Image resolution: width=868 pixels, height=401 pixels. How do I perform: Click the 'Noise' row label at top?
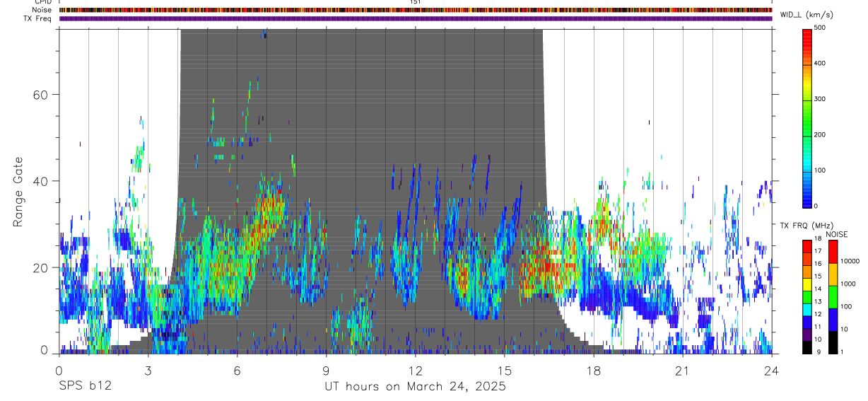coord(42,10)
